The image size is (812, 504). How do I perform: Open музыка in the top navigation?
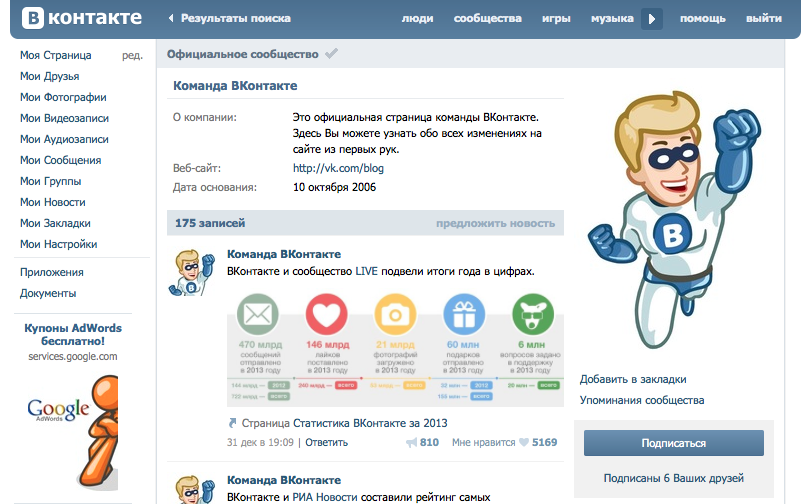612,19
